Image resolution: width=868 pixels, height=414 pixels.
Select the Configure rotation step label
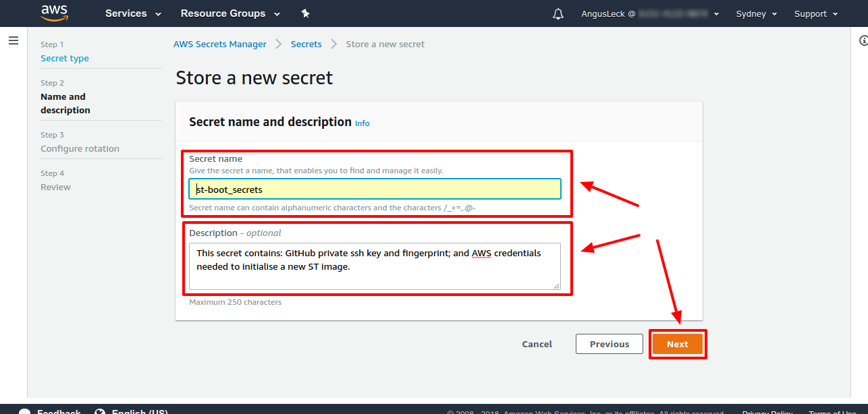tap(80, 148)
